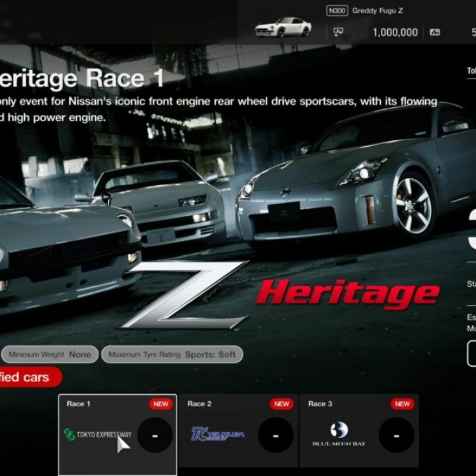Click the credits icon beside 1,000,000
The width and height of the screenshot is (476, 476).
[x=338, y=32]
